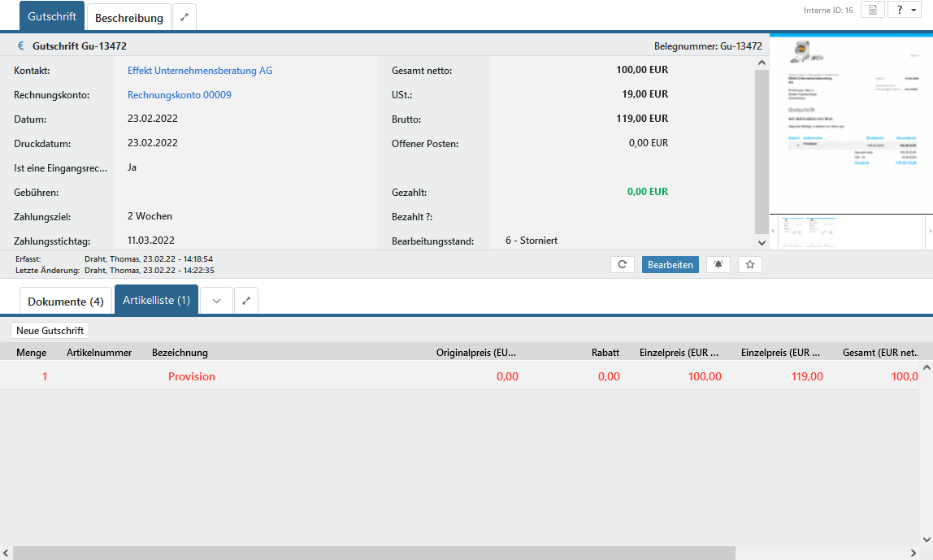Select the Artikelliste (1) tab
Screen dimensions: 933x560
[157, 301]
